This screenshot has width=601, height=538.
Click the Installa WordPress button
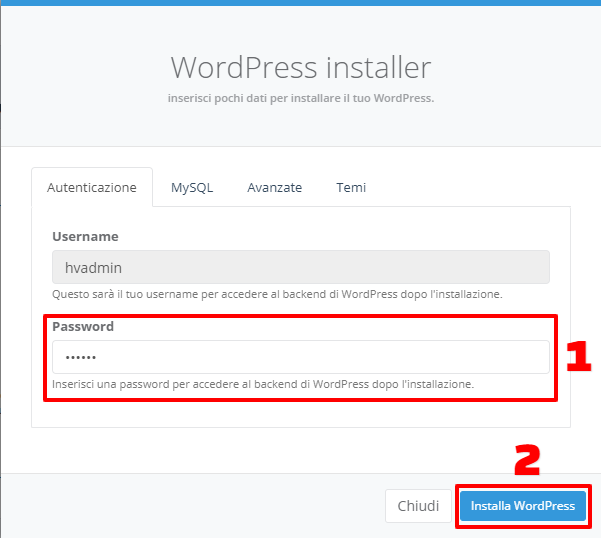tap(523, 506)
